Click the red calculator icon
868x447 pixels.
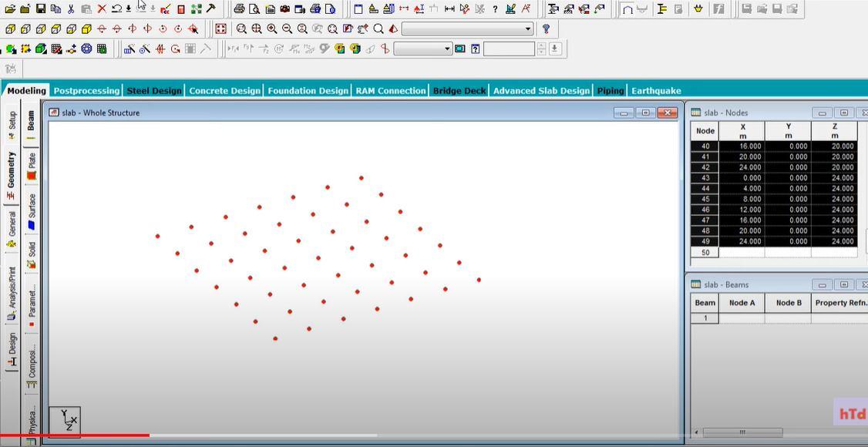[181, 8]
